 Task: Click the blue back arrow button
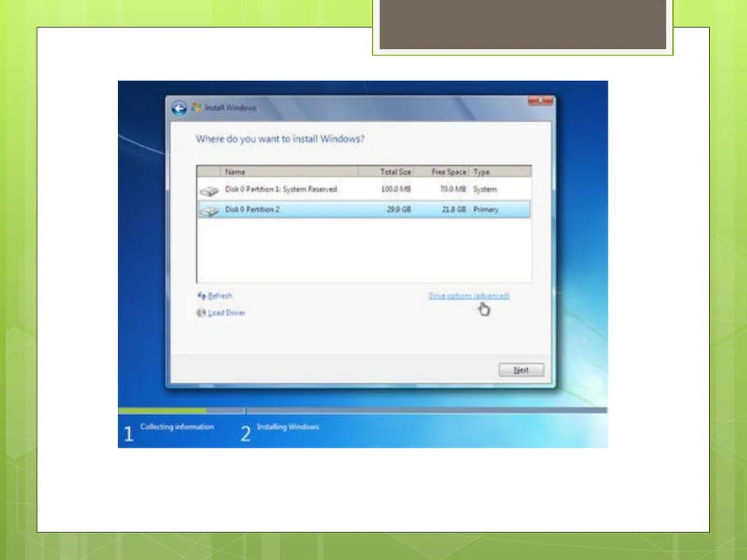tap(179, 108)
